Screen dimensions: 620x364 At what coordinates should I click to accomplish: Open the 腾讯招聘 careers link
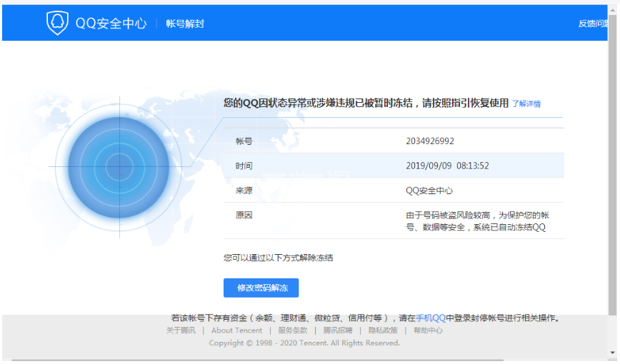tap(338, 330)
